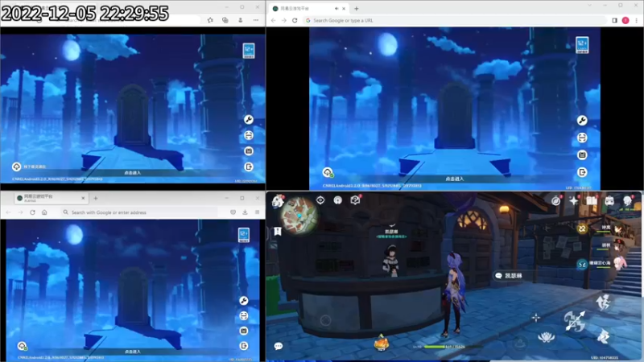644x362 pixels.
Task: Click 点击进入 bar in the Firefox window
Action: (133, 352)
